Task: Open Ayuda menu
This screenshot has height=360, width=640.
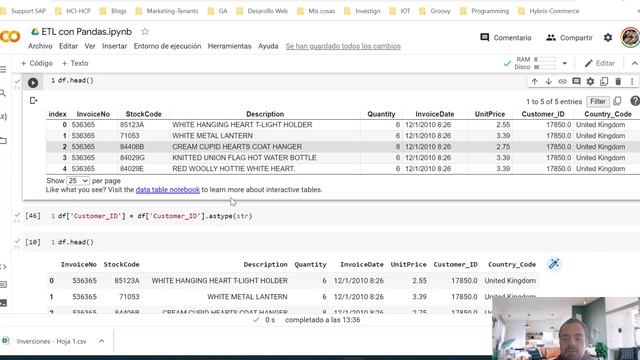Action: tap(268, 46)
